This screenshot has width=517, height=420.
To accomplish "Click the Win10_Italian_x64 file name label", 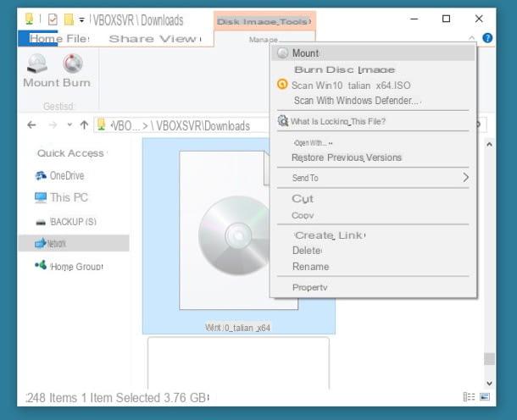I will point(237,328).
